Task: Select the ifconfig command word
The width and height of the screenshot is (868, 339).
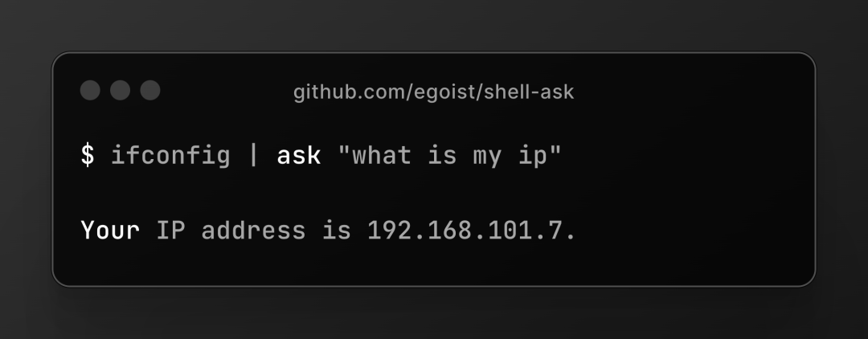Action: point(170,155)
